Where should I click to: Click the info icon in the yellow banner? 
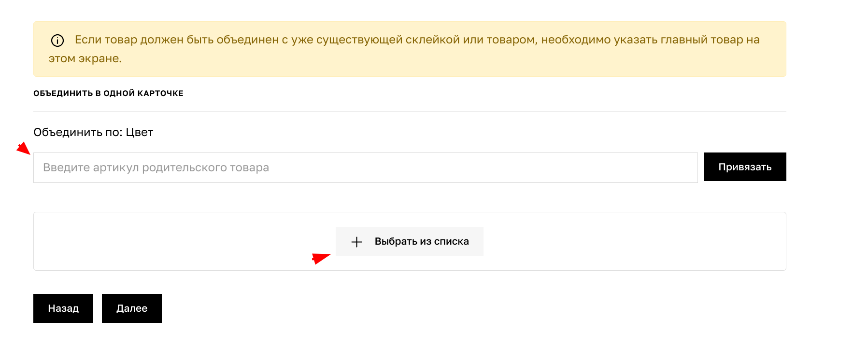57,41
